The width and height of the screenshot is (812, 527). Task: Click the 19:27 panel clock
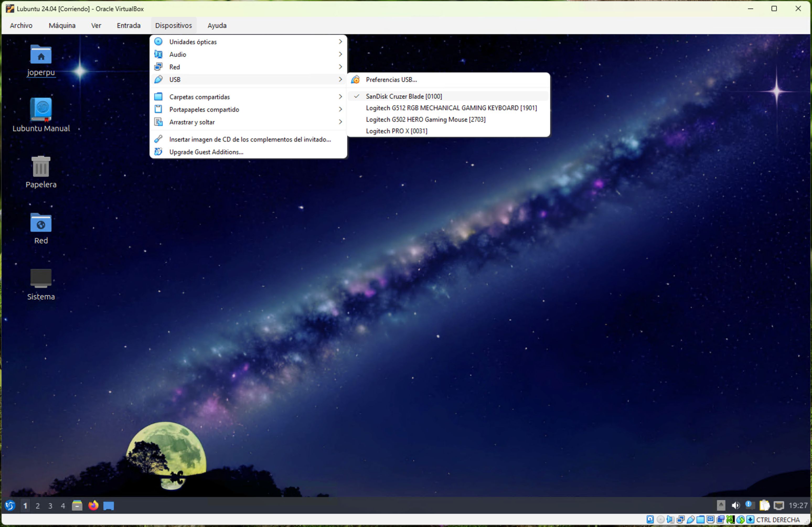pyautogui.click(x=798, y=506)
